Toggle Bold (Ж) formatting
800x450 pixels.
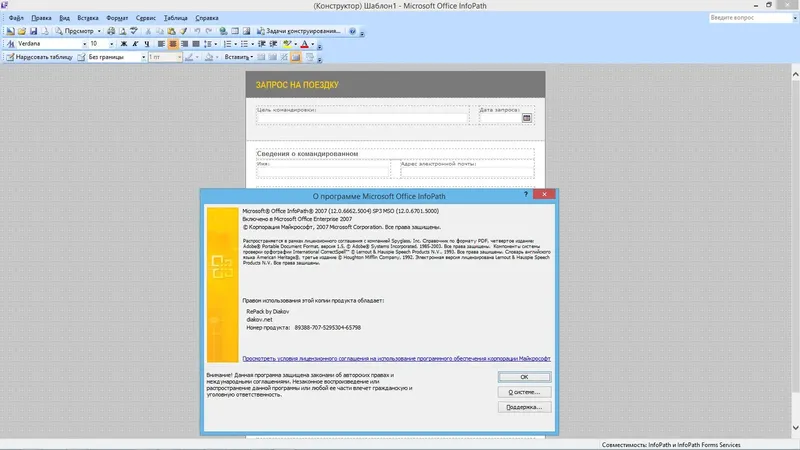point(123,44)
